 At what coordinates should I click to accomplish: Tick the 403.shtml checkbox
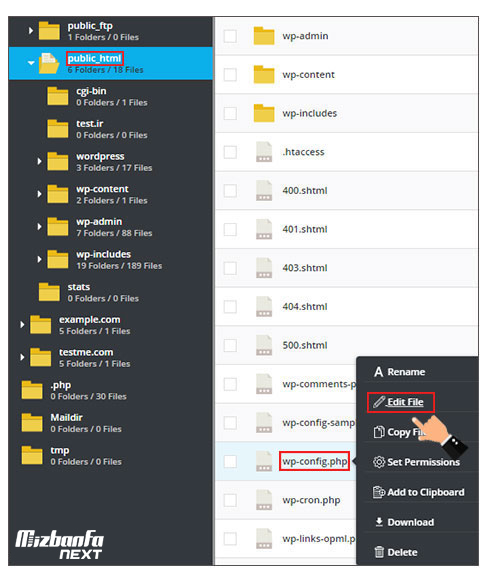point(230,268)
